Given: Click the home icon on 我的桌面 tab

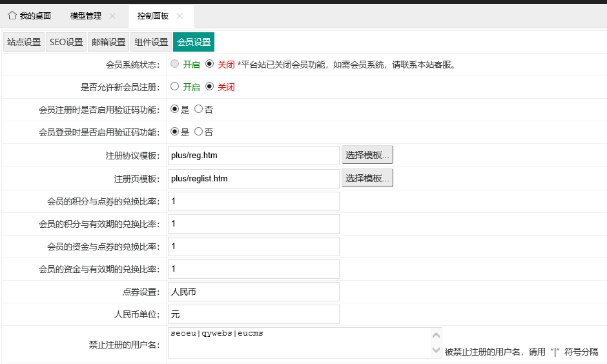Looking at the screenshot, I should coord(12,15).
